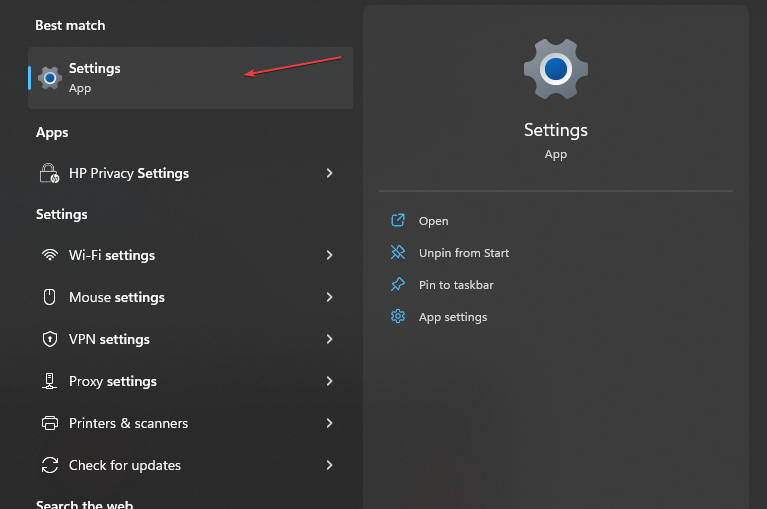Expand the VPN settings chevron arrow

(329, 339)
